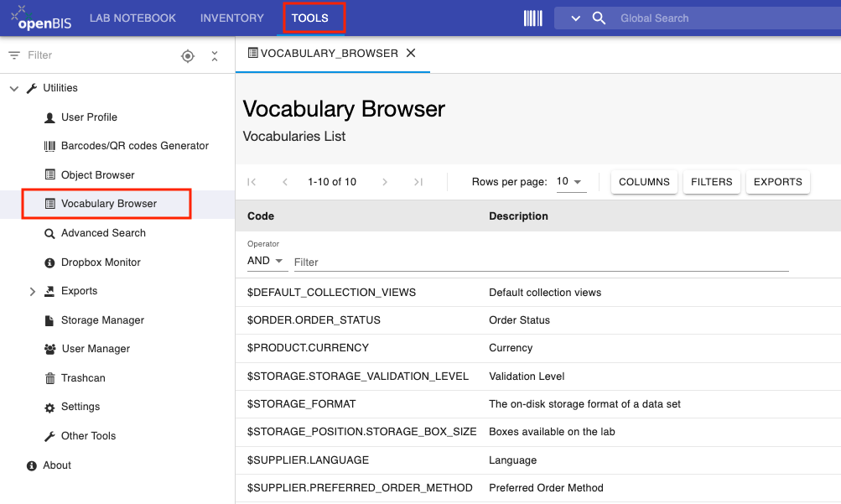The height and width of the screenshot is (504, 841).
Task: Click the Barcodes/QR codes Generator icon
Action: (49, 146)
